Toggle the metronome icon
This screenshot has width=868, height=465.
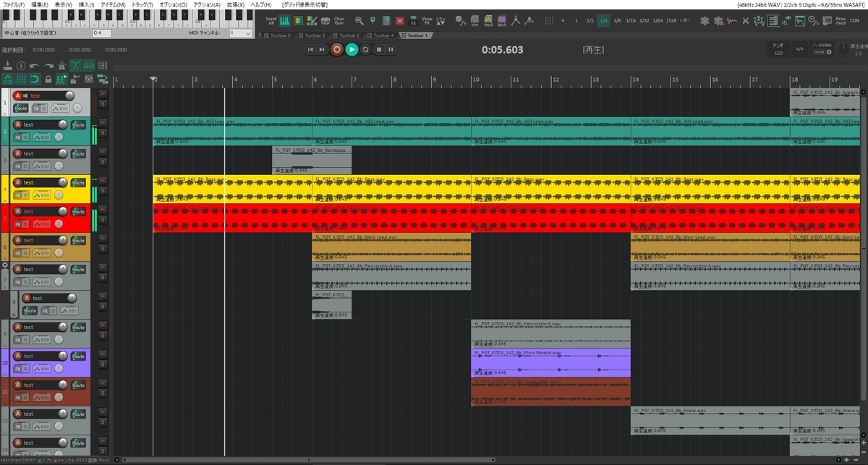point(61,65)
